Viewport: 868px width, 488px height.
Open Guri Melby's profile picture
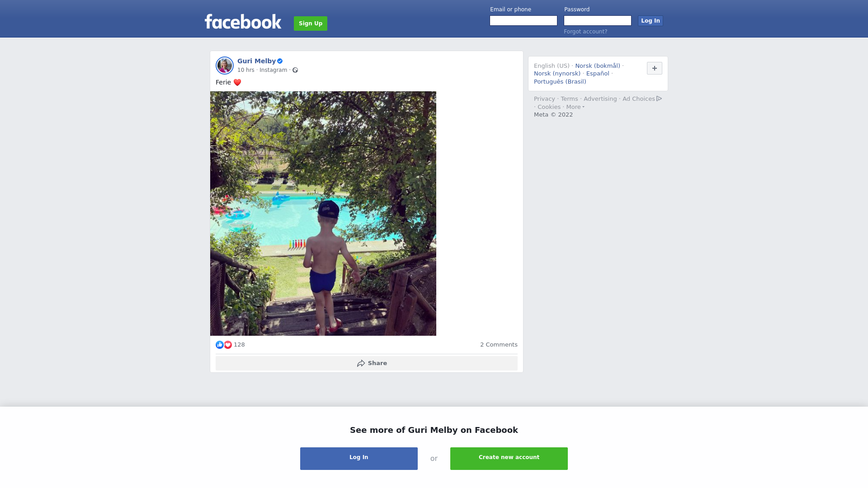point(224,66)
